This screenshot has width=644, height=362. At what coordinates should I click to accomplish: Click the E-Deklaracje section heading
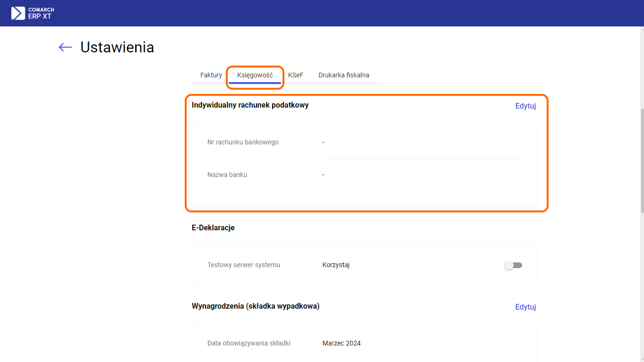click(x=213, y=227)
